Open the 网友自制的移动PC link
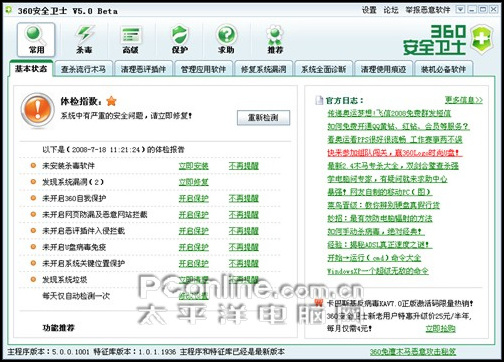 pyautogui.click(x=379, y=192)
